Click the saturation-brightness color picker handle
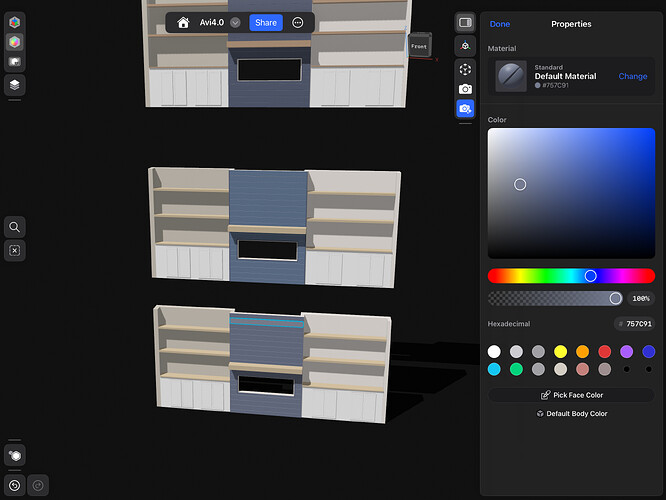 [x=520, y=184]
